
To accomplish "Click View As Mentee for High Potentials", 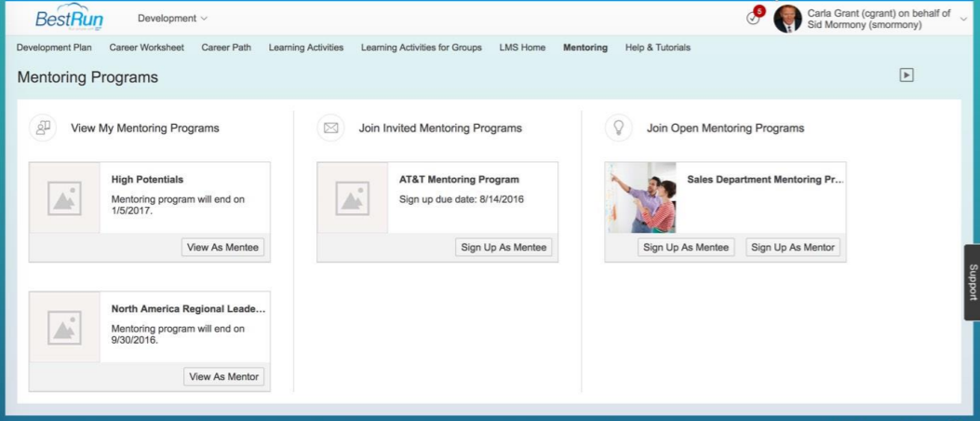I will click(222, 247).
